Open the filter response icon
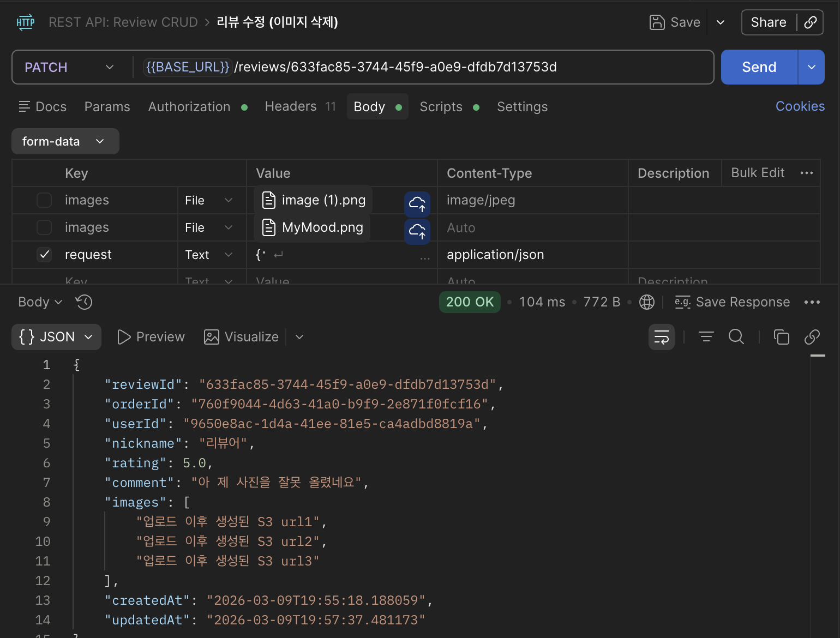The height and width of the screenshot is (638, 840). (706, 337)
